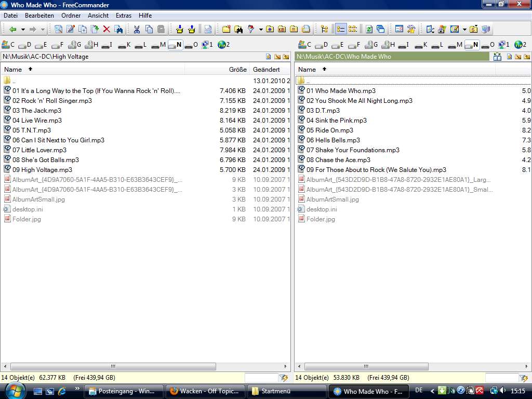Viewport: 532px width, 399px height.
Task: Open network neighbourhood 1 in right pane
Action: 503,45
